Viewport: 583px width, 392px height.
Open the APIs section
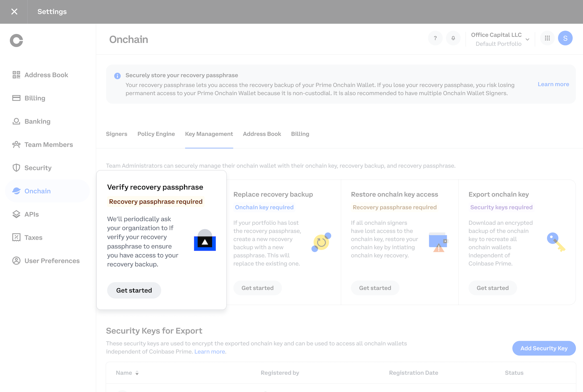pyautogui.click(x=31, y=214)
